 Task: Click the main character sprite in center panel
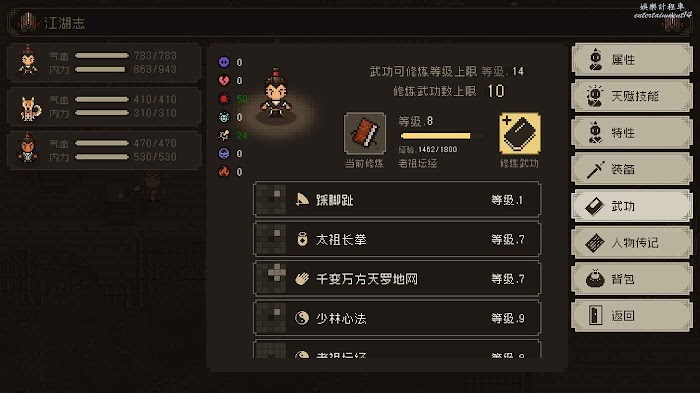[276, 94]
